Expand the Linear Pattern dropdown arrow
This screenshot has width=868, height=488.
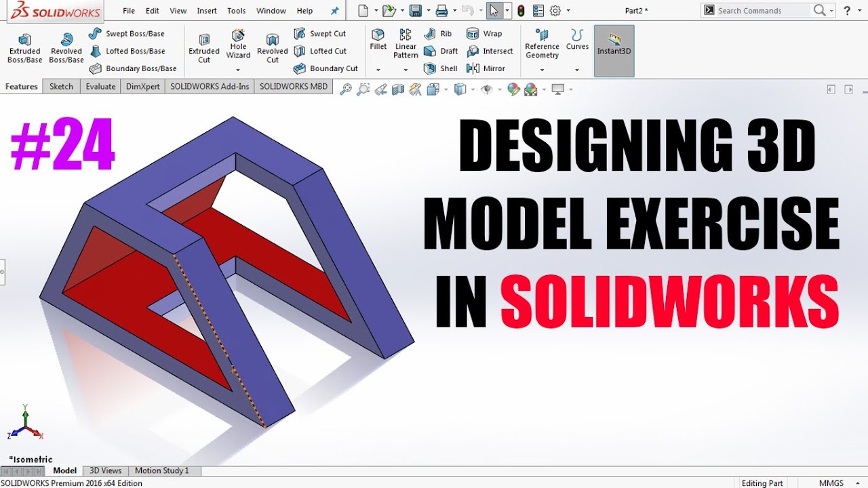[x=406, y=70]
